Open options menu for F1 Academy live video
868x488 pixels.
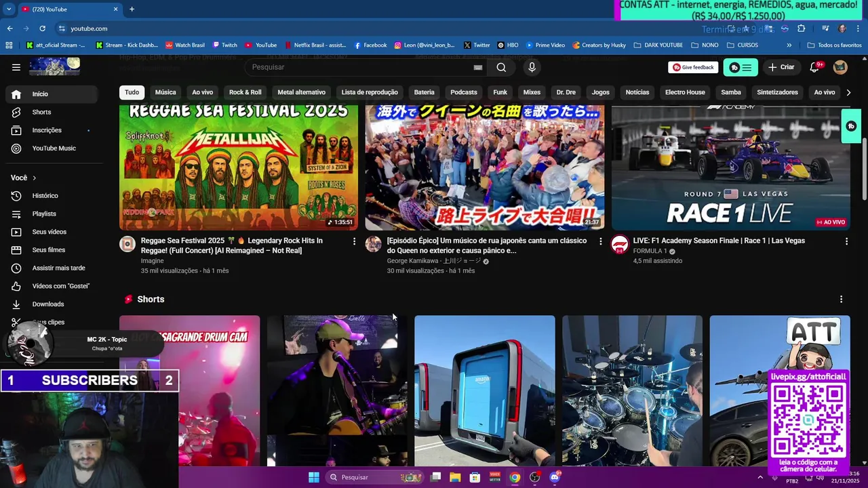(x=846, y=241)
